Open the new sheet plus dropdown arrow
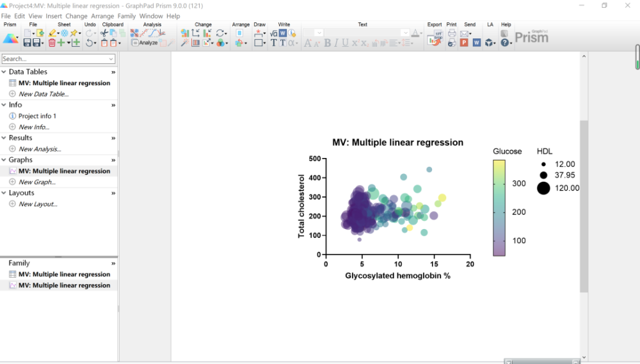The height and width of the screenshot is (364, 640). (x=68, y=42)
